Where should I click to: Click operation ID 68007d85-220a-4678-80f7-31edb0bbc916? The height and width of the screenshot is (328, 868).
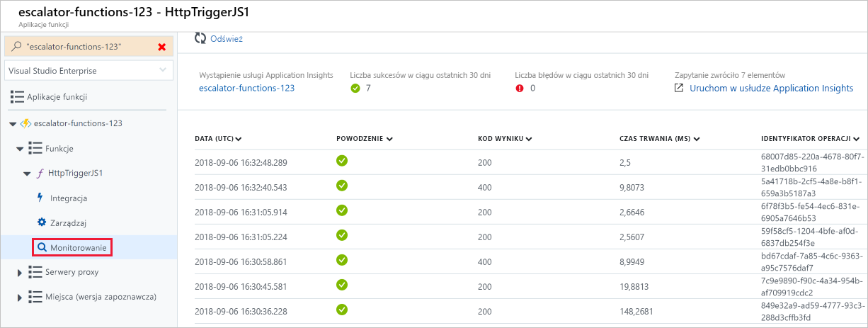[813, 162]
